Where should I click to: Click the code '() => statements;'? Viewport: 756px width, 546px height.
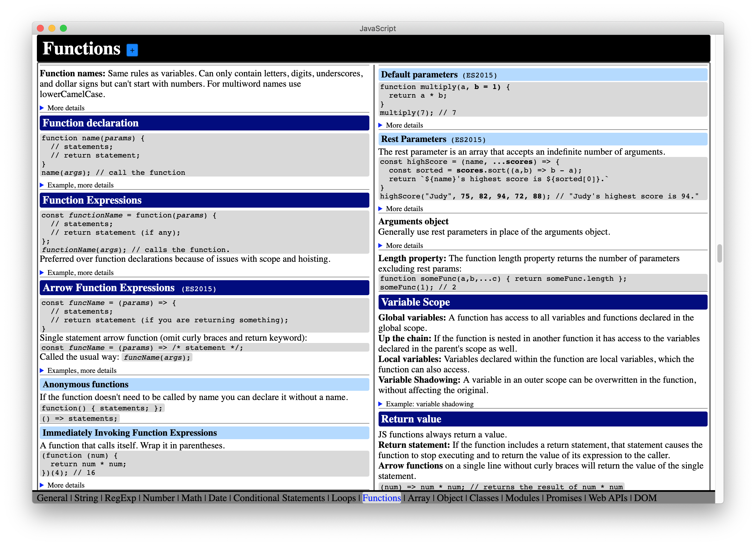80,419
